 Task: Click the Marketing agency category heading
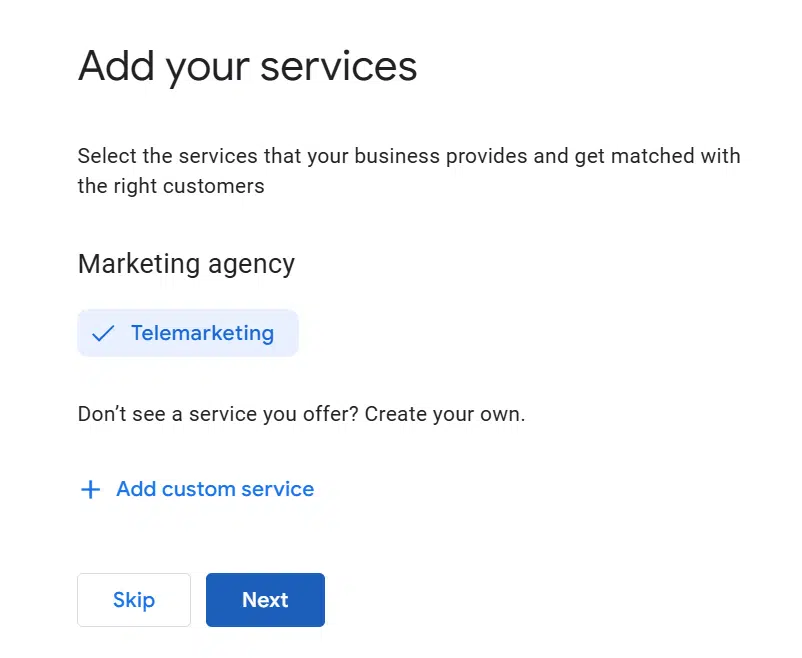pyautogui.click(x=186, y=265)
